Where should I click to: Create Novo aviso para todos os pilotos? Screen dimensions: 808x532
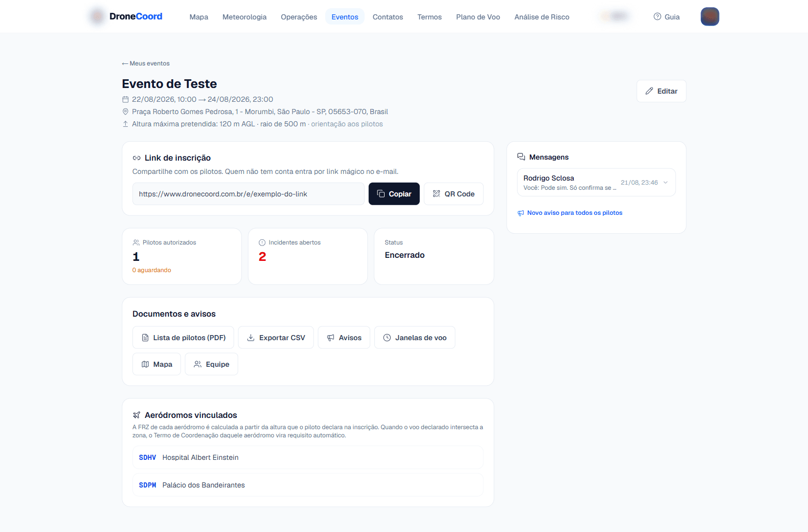pyautogui.click(x=570, y=213)
